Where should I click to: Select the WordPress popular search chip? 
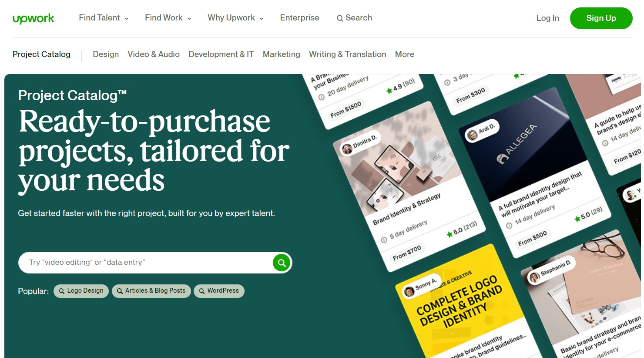point(219,291)
